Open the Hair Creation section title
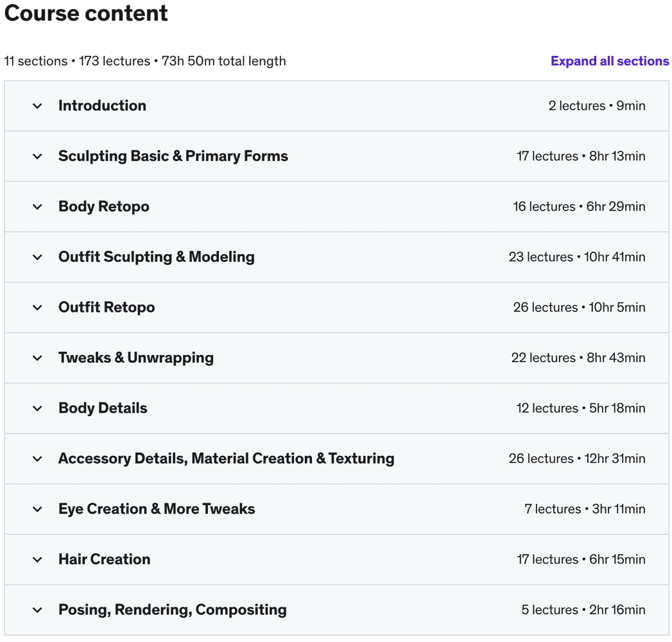 [104, 559]
